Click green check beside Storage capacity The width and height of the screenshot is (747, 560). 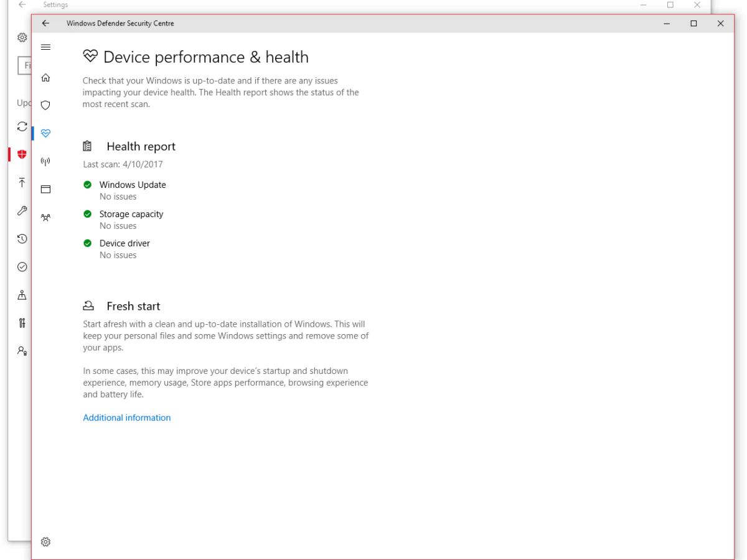click(87, 214)
